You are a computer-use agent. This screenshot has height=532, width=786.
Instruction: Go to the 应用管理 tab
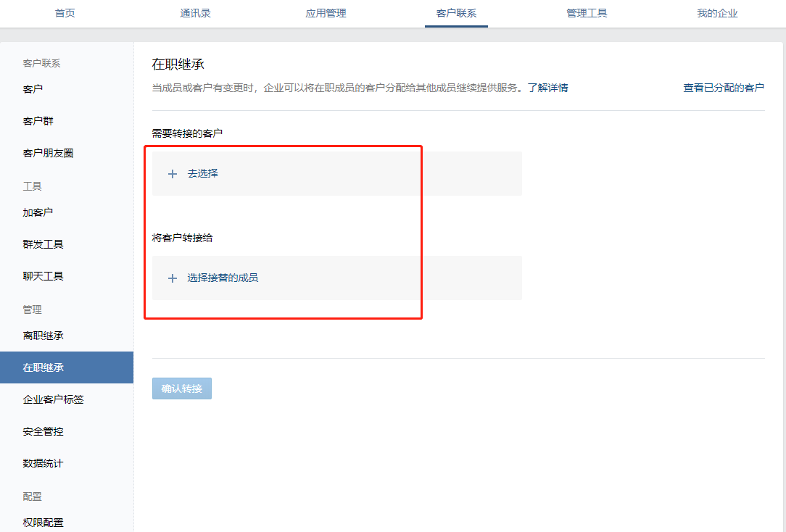point(326,13)
